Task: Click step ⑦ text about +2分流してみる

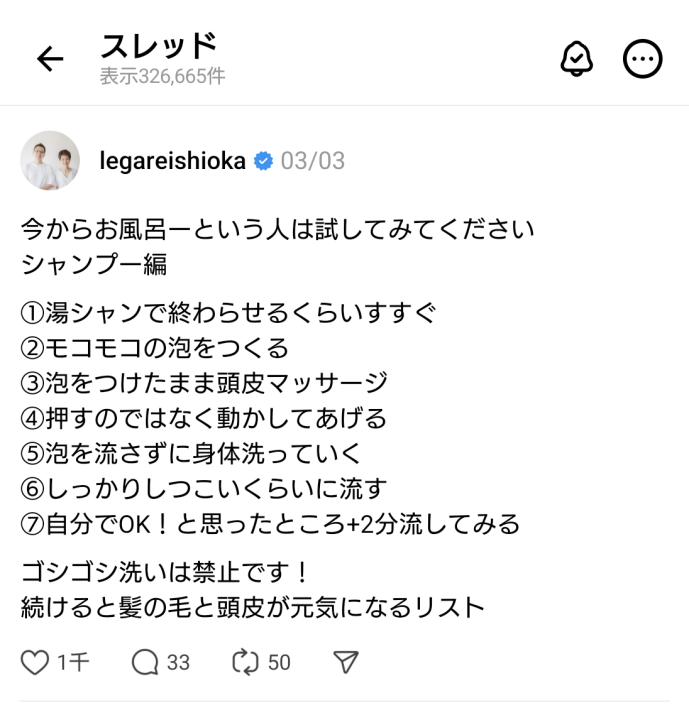Action: click(270, 524)
